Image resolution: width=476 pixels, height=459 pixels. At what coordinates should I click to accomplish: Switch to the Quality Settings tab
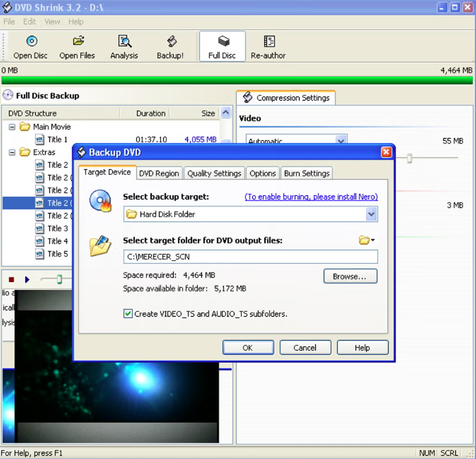pyautogui.click(x=214, y=173)
